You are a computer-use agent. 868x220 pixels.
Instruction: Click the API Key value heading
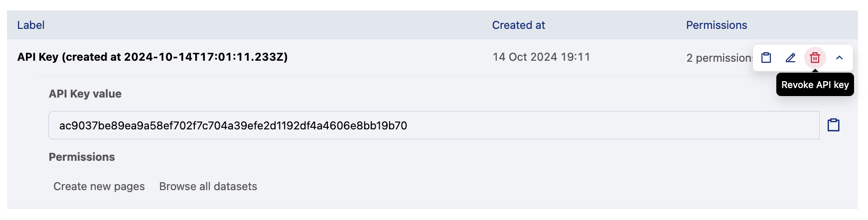pos(85,94)
